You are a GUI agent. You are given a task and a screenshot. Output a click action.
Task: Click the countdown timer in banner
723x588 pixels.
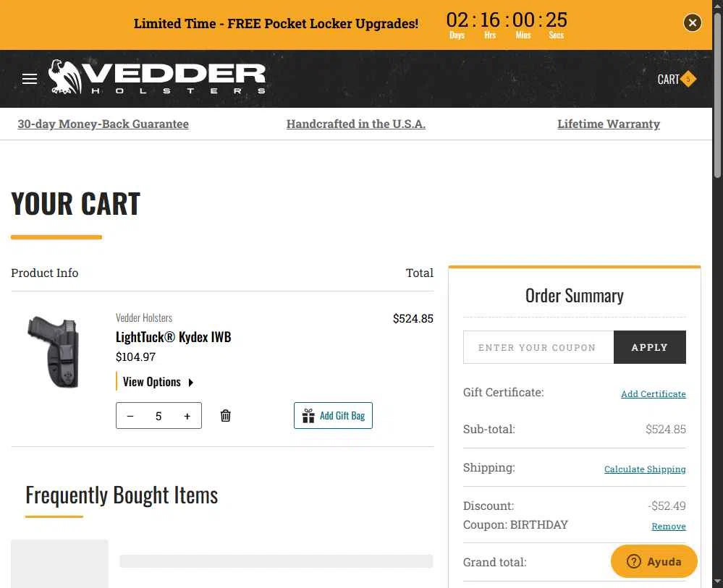pyautogui.click(x=507, y=25)
